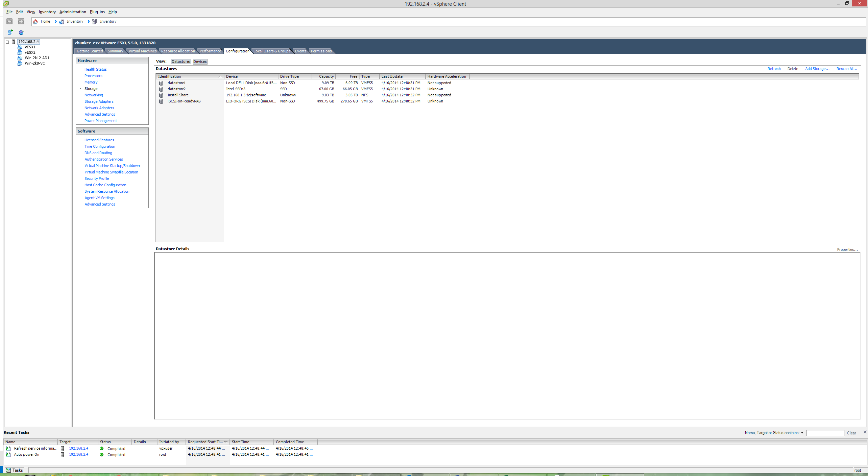Viewport: 868px width, 476px height.
Task: Click the iSCSI-on-ReadyNAS datastore icon
Action: tap(161, 101)
